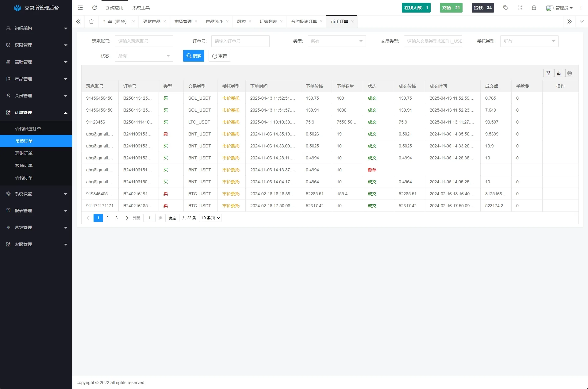Open the 10条/页 page size selector
588x389 pixels.
coord(210,218)
